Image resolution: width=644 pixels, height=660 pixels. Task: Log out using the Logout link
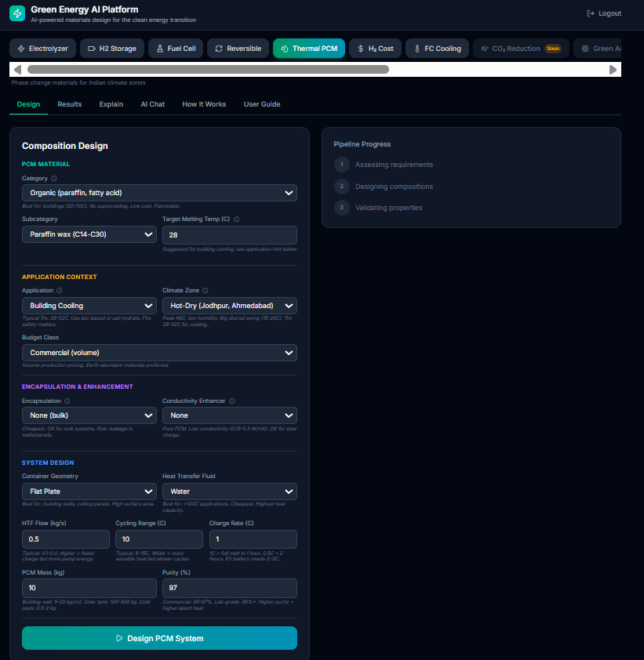point(604,13)
